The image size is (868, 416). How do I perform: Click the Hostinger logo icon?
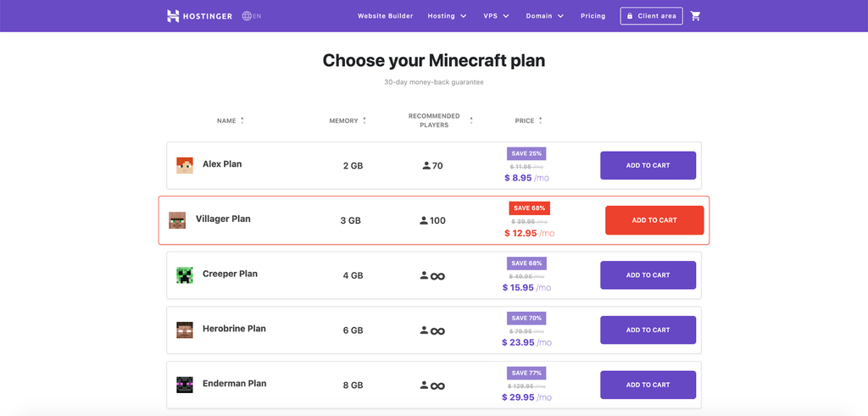click(173, 15)
